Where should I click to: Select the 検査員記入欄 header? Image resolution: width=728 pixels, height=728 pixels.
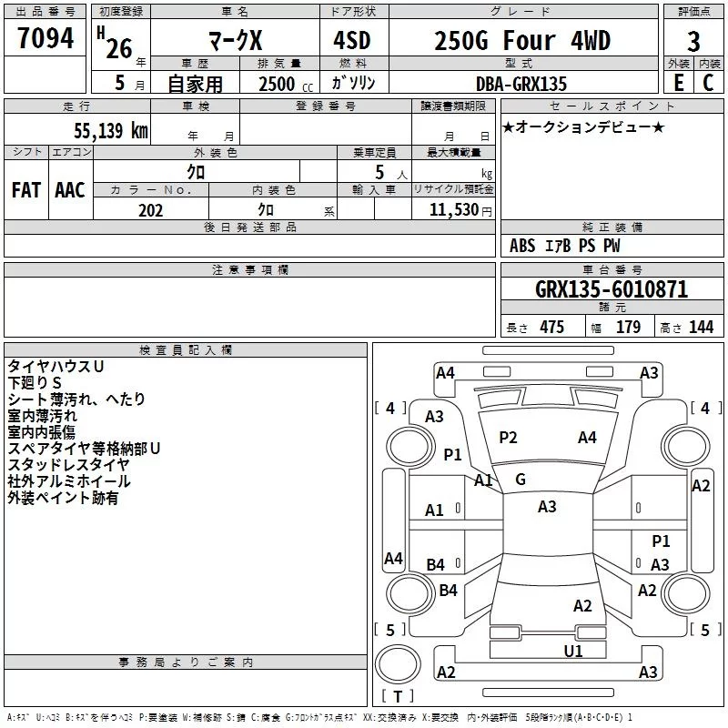tap(186, 350)
